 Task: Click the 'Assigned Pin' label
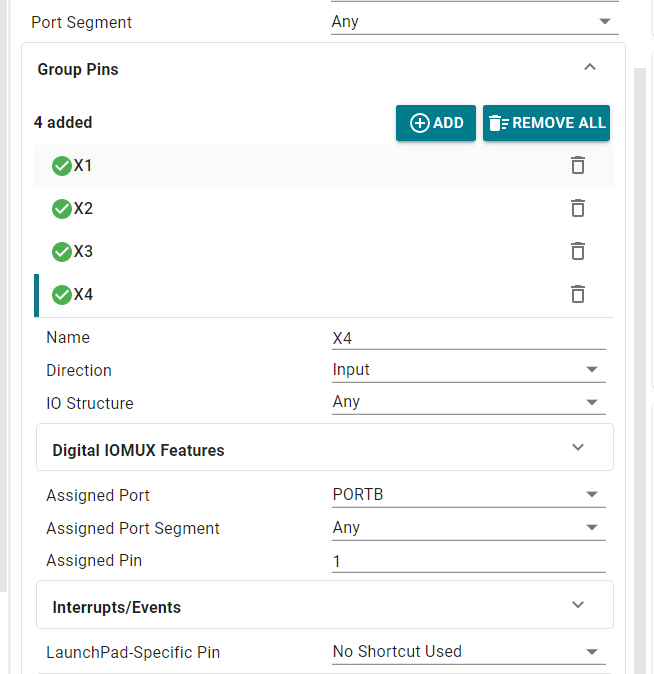point(94,561)
